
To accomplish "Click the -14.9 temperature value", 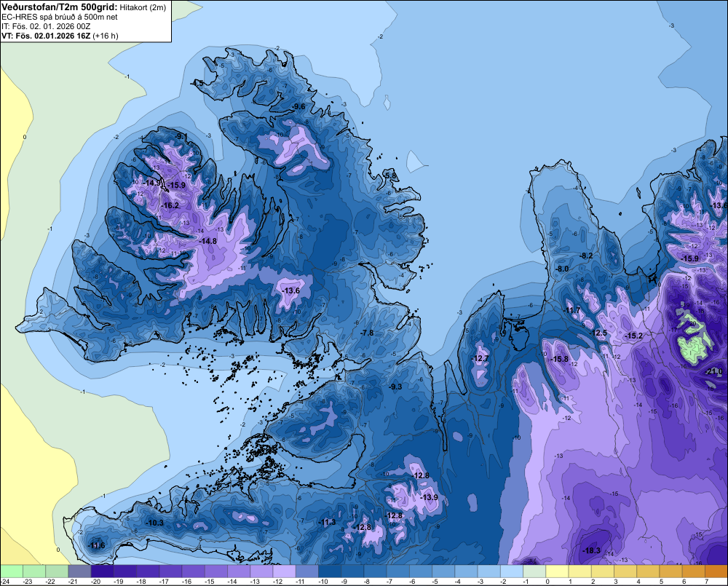I will (x=151, y=183).
